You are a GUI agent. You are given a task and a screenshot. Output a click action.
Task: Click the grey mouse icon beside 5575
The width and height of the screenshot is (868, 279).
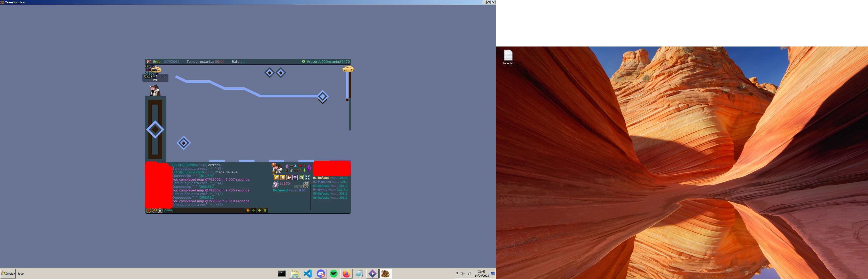(306, 185)
